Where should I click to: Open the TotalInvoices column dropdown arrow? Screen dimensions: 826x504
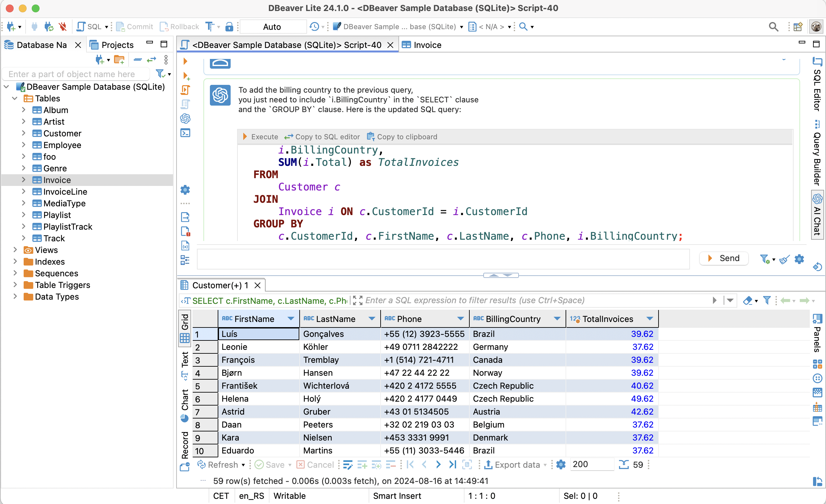point(650,318)
